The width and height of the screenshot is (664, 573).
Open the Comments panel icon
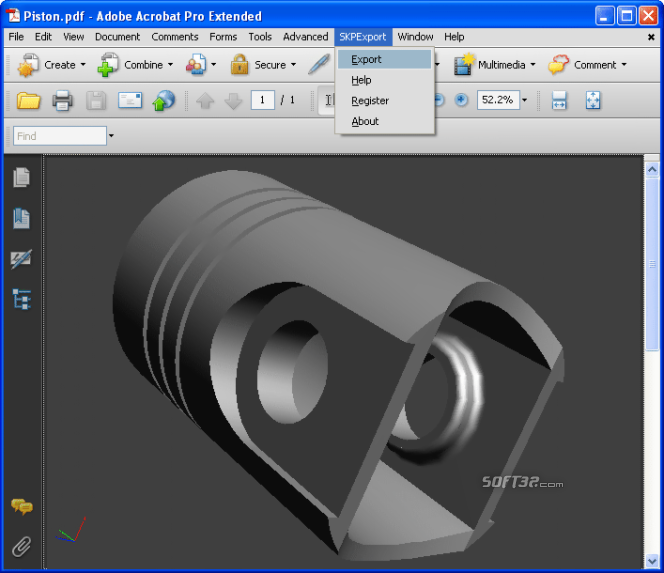pyautogui.click(x=22, y=506)
